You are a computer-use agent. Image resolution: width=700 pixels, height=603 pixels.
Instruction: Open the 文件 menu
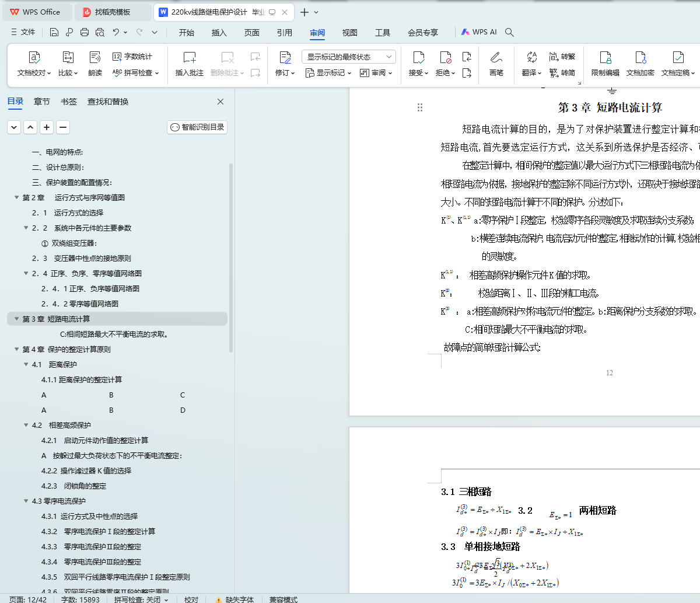[23, 32]
